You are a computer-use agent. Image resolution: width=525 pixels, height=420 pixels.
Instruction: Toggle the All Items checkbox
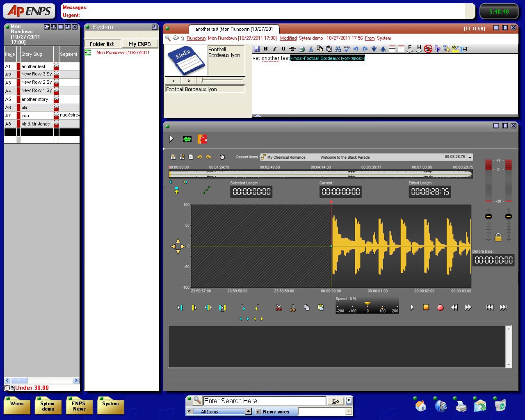point(189,411)
